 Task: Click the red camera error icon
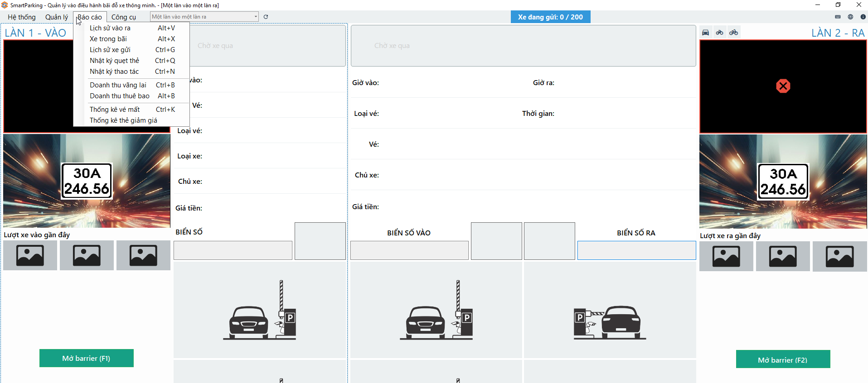coord(783,86)
